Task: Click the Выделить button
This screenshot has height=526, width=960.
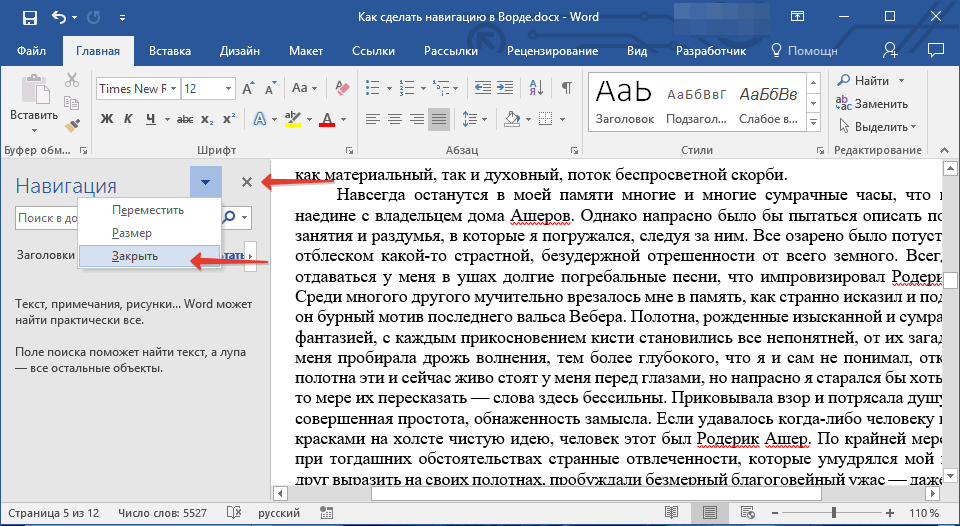Action: tap(877, 127)
